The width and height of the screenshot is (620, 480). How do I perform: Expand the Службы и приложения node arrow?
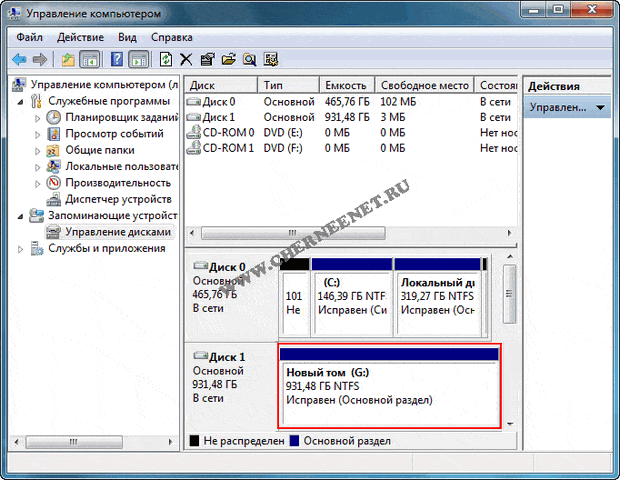click(x=21, y=249)
